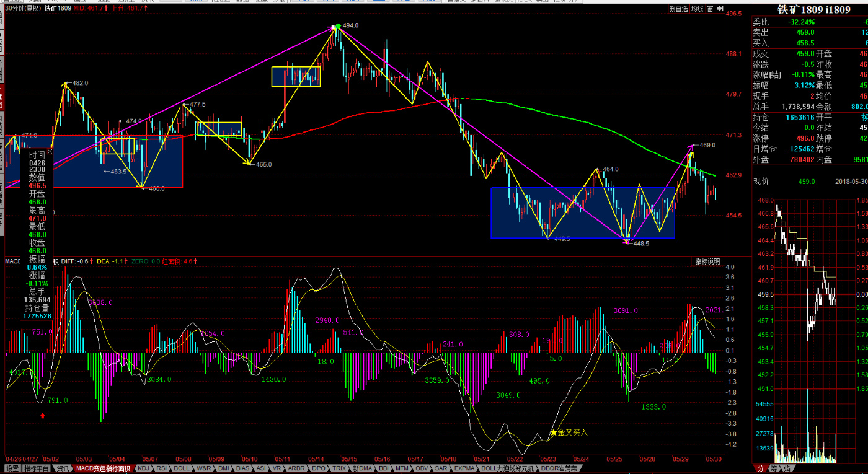Select the 筹 tab under the intraday chart
Screen dimensions: 868x474
(x=774, y=468)
